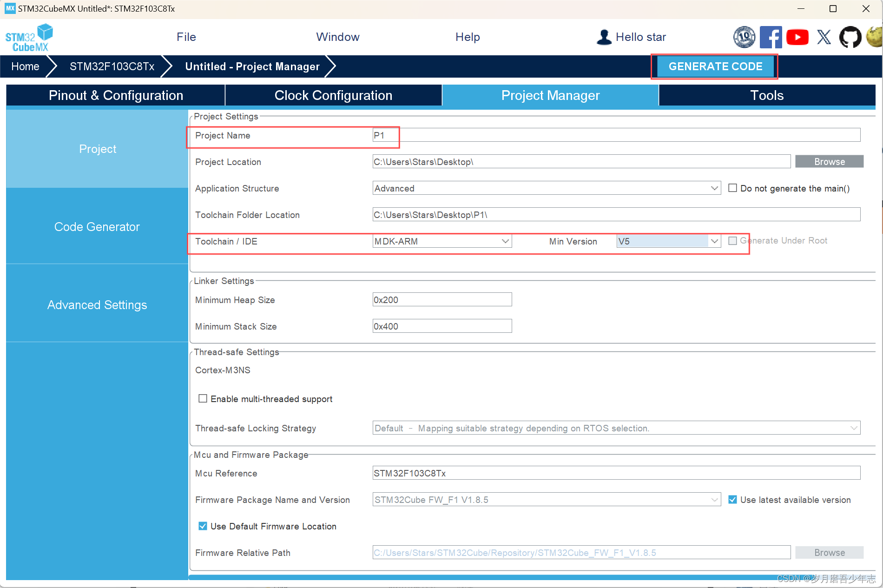Click the Project Location path field
This screenshot has width=883, height=588.
pyautogui.click(x=581, y=162)
